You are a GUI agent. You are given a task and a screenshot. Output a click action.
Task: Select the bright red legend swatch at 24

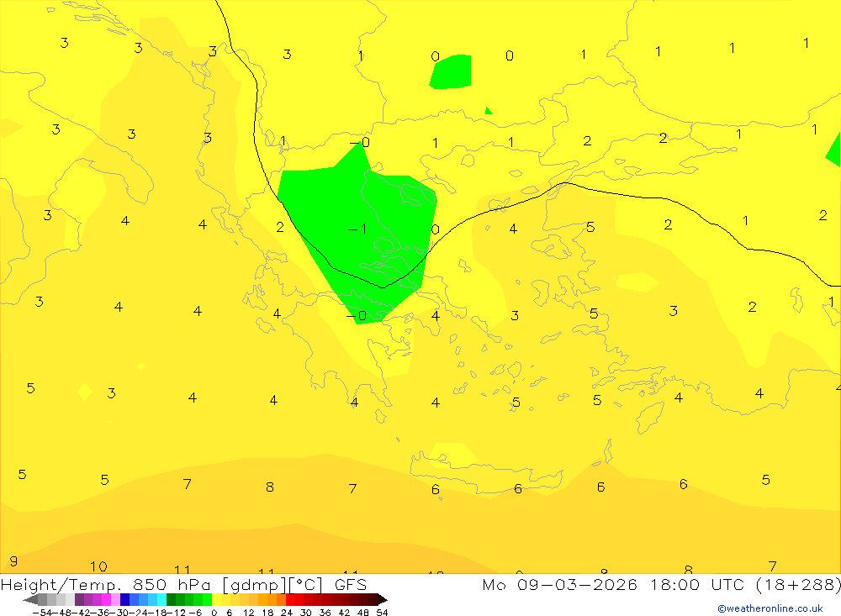click(290, 600)
